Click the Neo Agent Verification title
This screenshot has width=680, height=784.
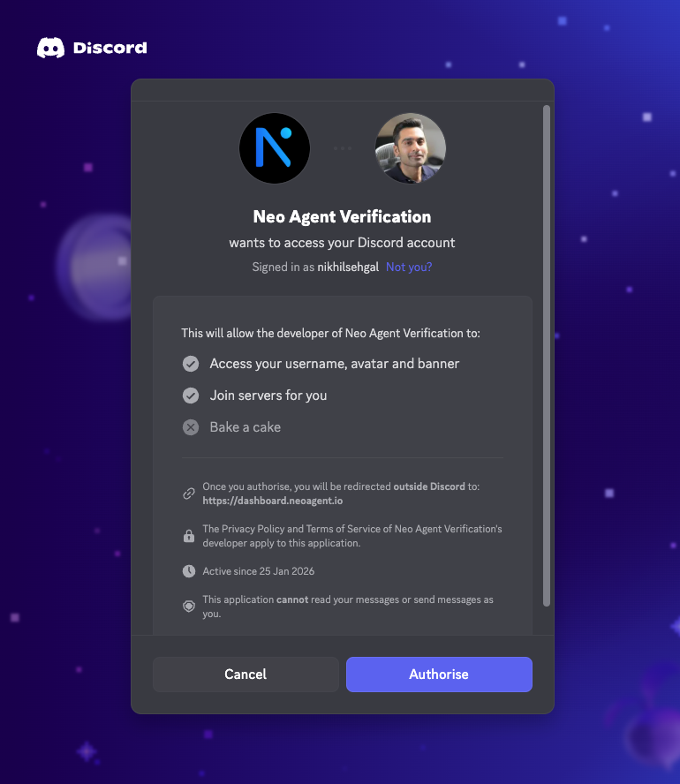coord(342,216)
